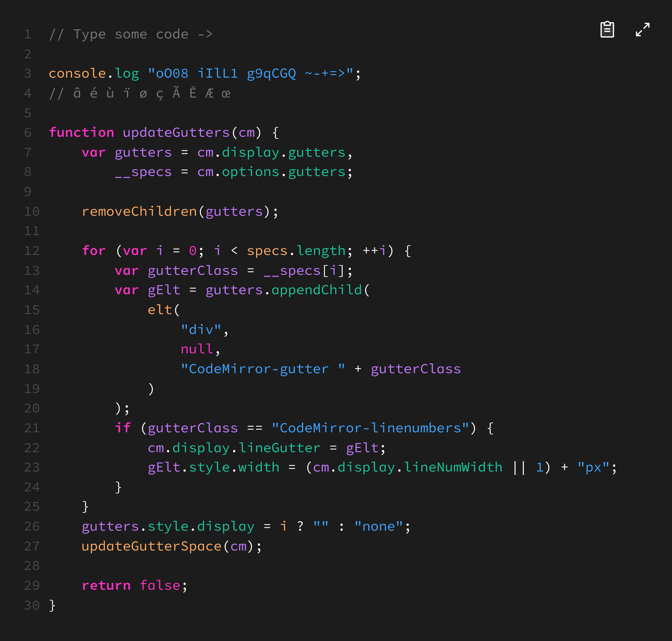Click the "return" keyword on line 29
This screenshot has width=672, height=641.
tap(106, 586)
